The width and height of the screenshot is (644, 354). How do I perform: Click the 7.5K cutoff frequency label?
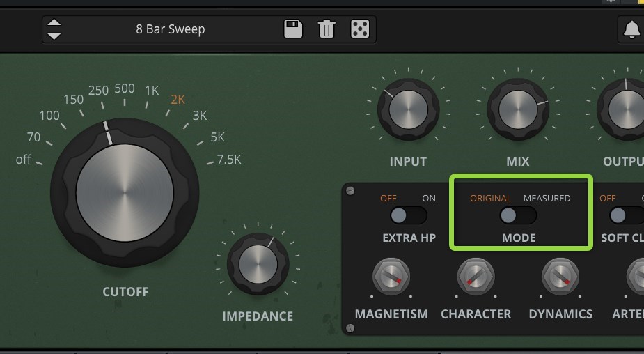pos(229,160)
